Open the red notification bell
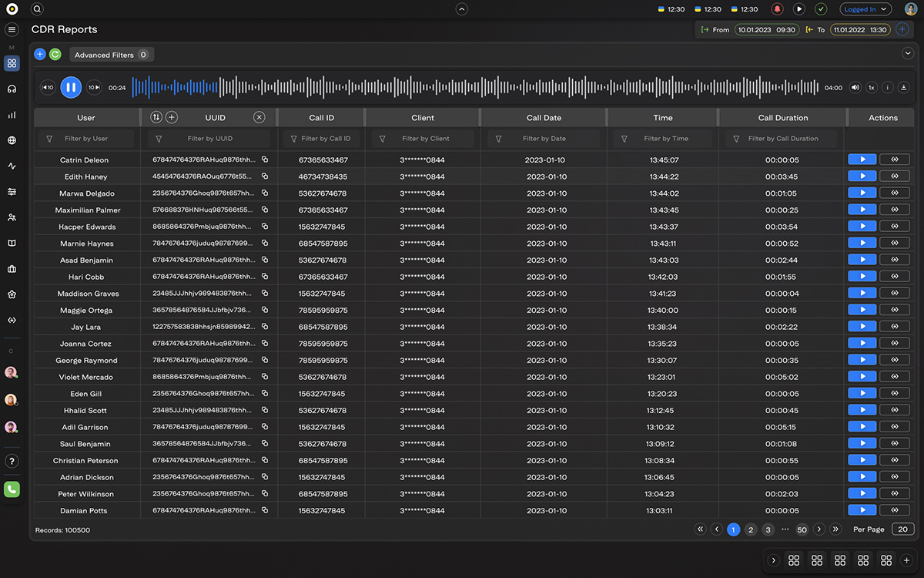 pos(777,9)
